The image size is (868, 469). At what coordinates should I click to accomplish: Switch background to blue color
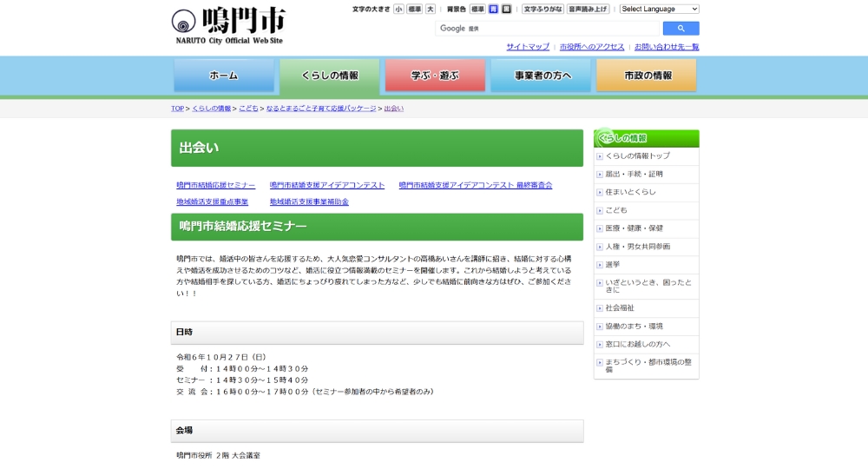coord(493,9)
